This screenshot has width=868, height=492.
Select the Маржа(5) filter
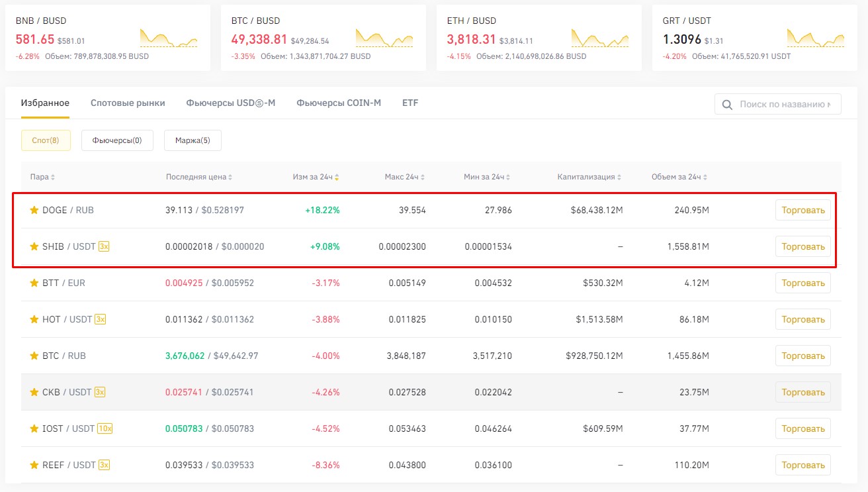(193, 140)
